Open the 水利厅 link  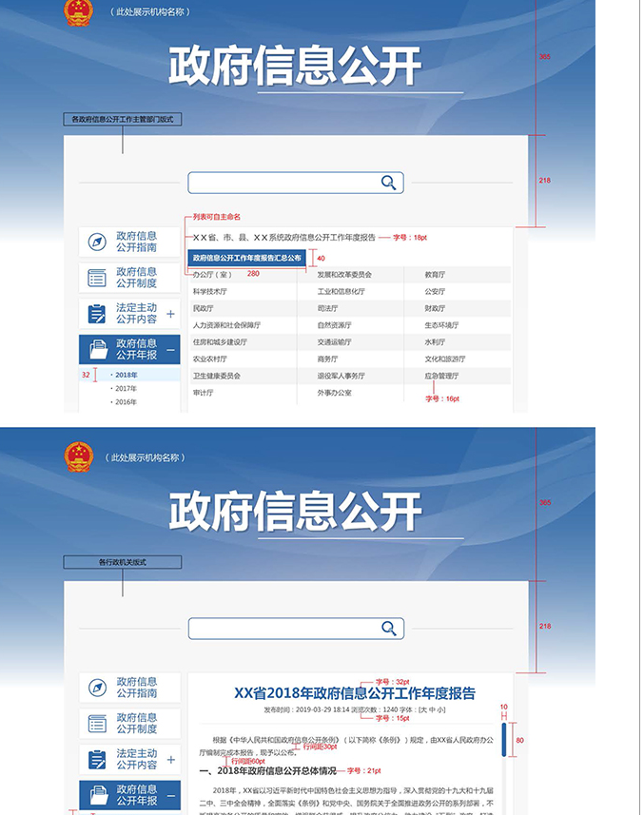(x=435, y=342)
